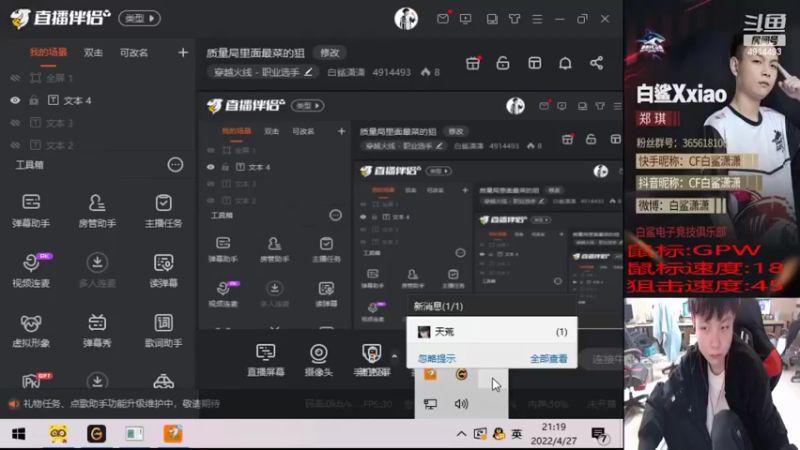Open the 弹幕助手 tool
800x450 pixels.
31,210
